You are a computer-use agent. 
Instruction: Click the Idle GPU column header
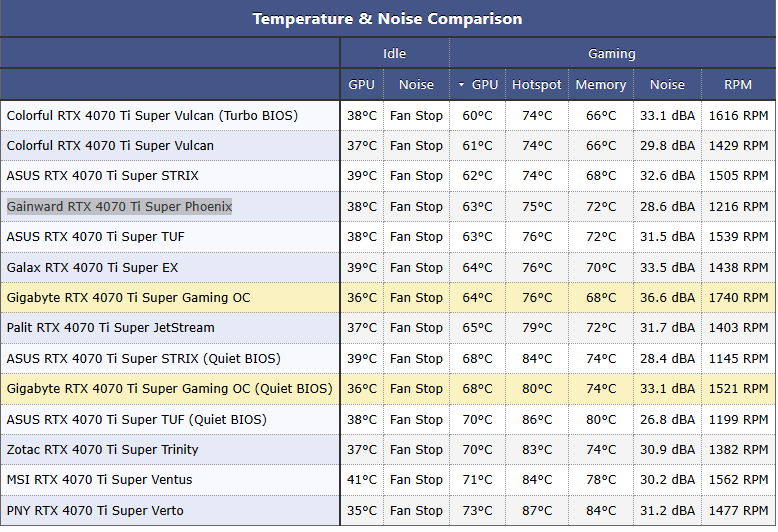361,85
